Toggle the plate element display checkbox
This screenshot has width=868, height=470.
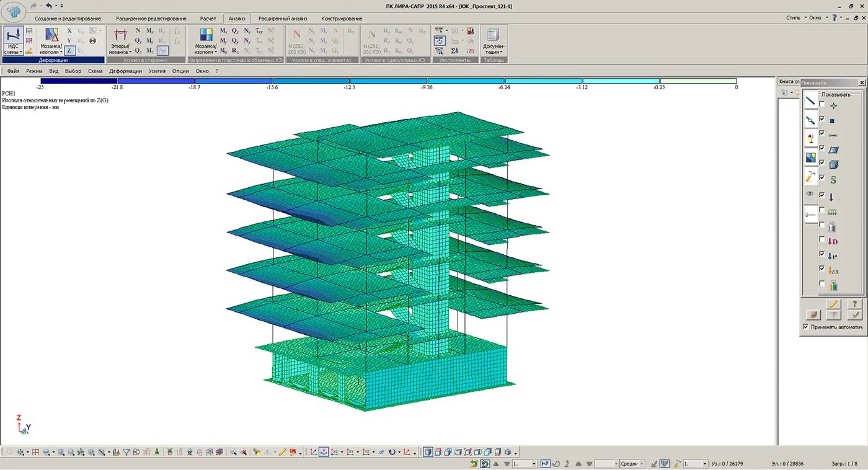pos(822,148)
